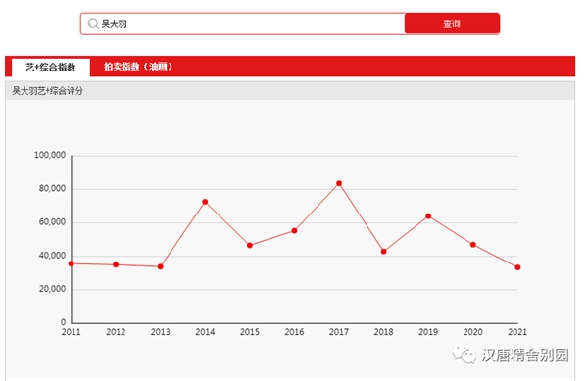Viewport: 588px width, 381px height.
Task: Click the WeChat logo icon in watermark
Action: [x=465, y=354]
